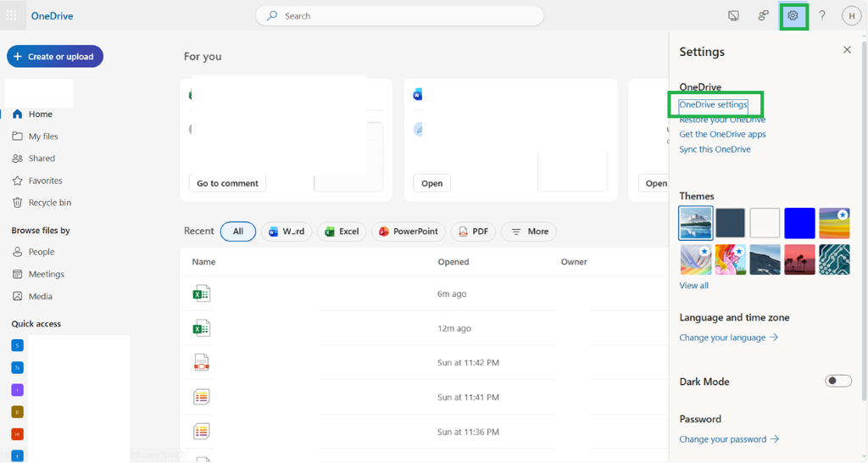Toggle Dark Mode switch

(x=838, y=381)
